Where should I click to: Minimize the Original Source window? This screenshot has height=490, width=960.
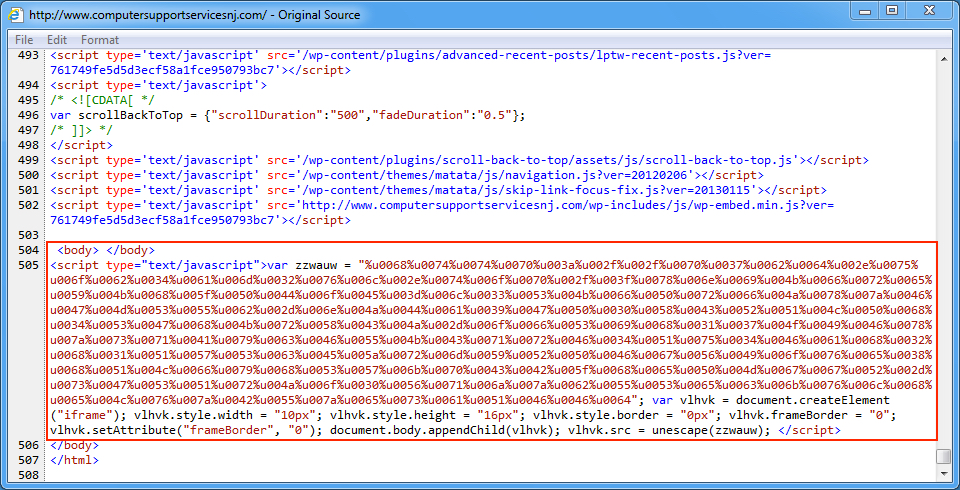click(865, 10)
